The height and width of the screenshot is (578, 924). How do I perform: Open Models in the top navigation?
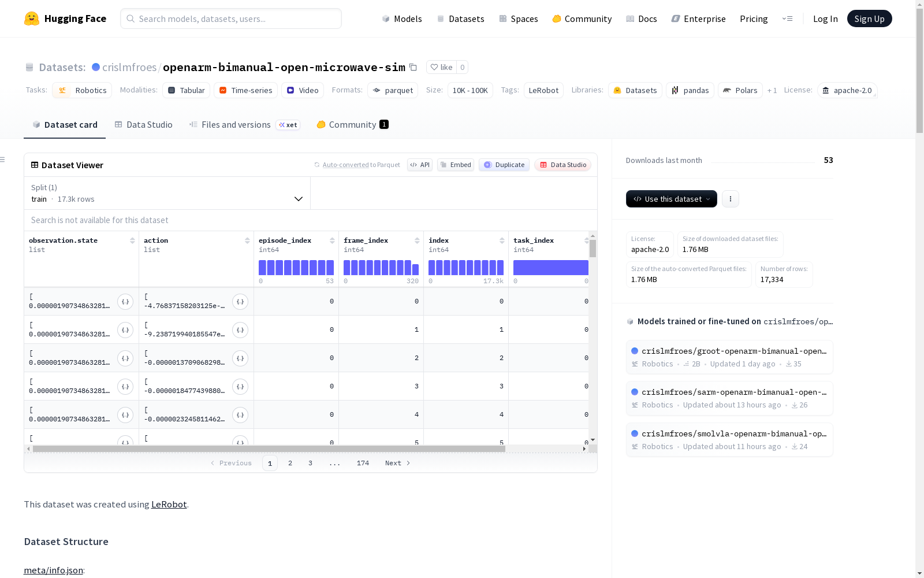coord(402,18)
